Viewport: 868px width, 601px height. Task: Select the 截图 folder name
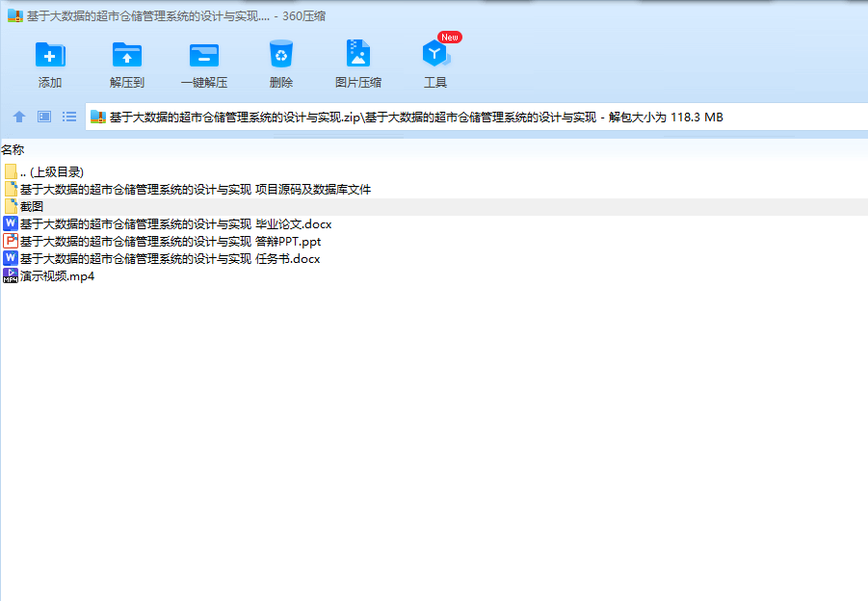[x=32, y=206]
